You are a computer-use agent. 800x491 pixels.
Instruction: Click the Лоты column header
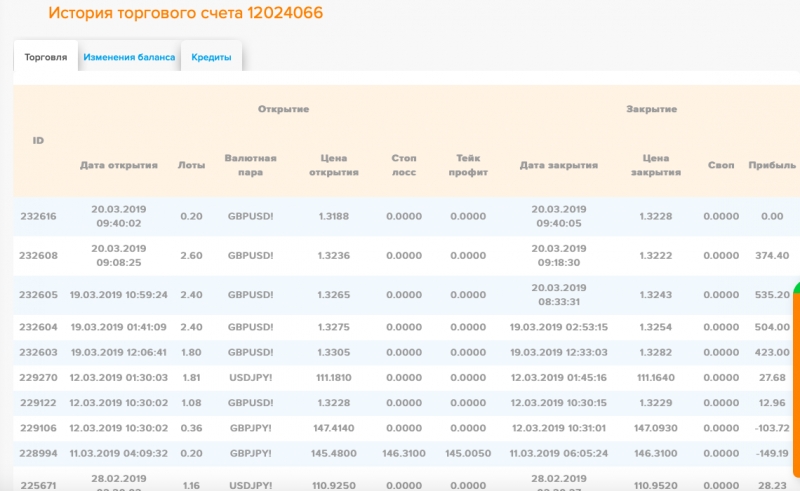[191, 165]
